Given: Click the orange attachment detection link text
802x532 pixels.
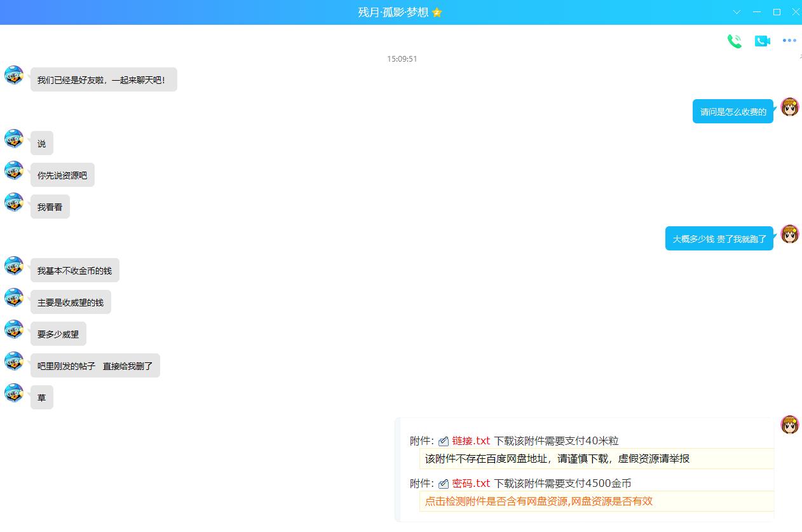Looking at the screenshot, I should [x=538, y=501].
